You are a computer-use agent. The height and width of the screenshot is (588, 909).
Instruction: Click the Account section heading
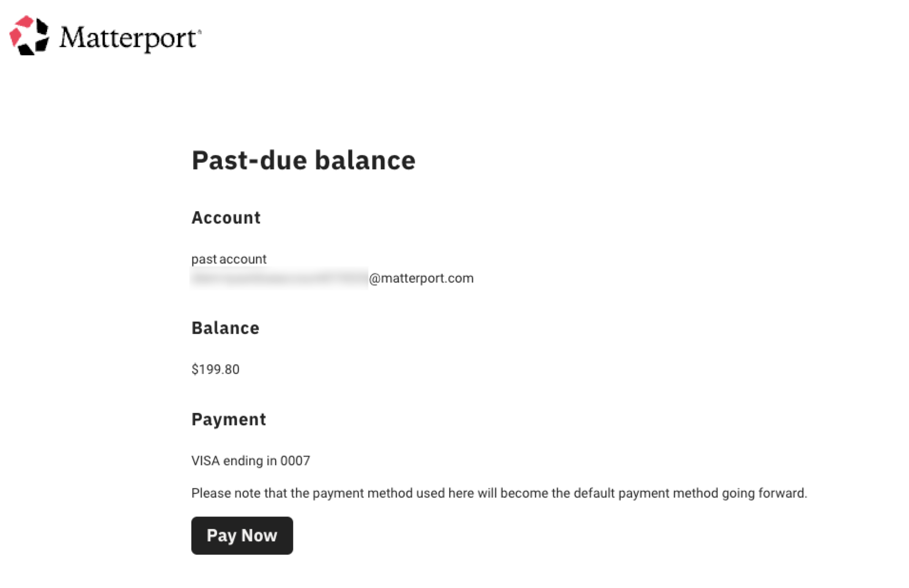coord(226,218)
